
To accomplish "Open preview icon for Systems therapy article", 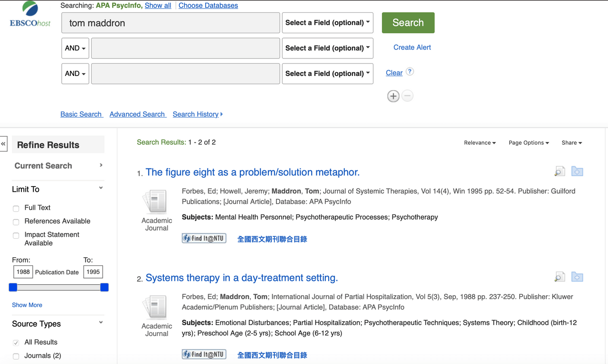I will [560, 277].
